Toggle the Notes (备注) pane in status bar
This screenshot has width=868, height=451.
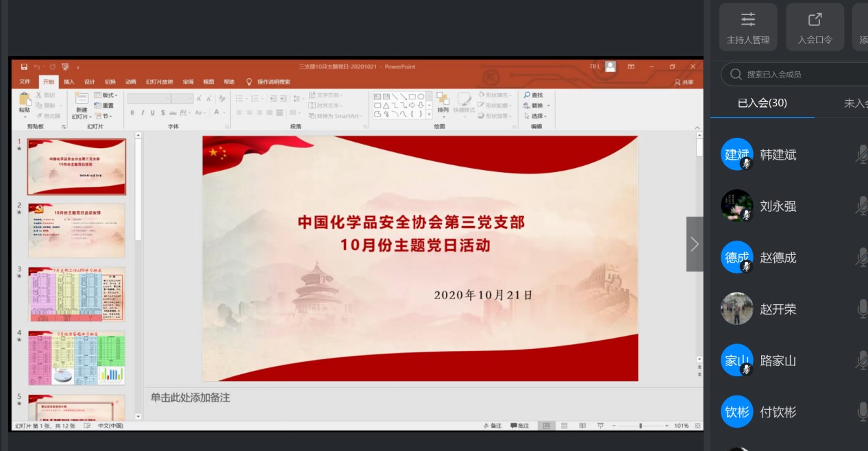point(492,426)
